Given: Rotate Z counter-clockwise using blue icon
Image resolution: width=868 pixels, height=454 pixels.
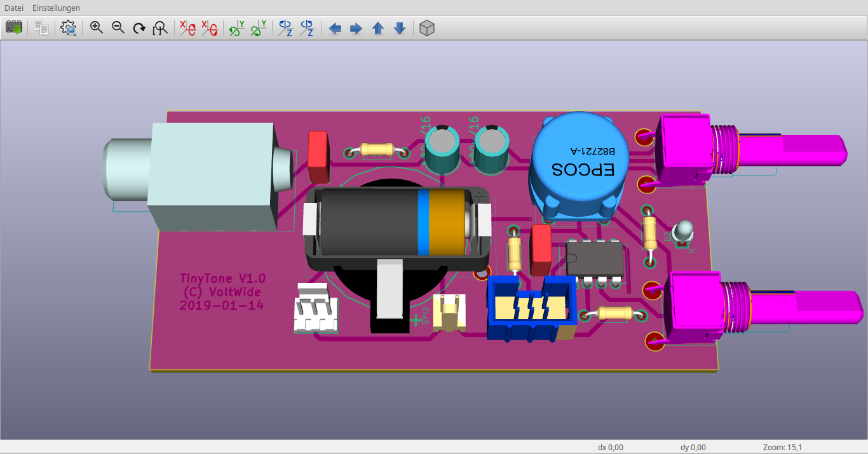Looking at the screenshot, I should 307,28.
